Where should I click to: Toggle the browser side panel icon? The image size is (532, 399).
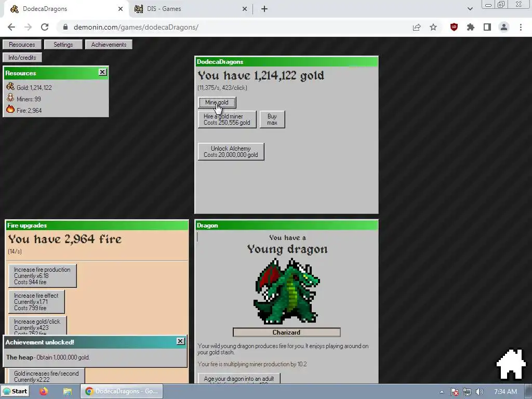tap(487, 27)
